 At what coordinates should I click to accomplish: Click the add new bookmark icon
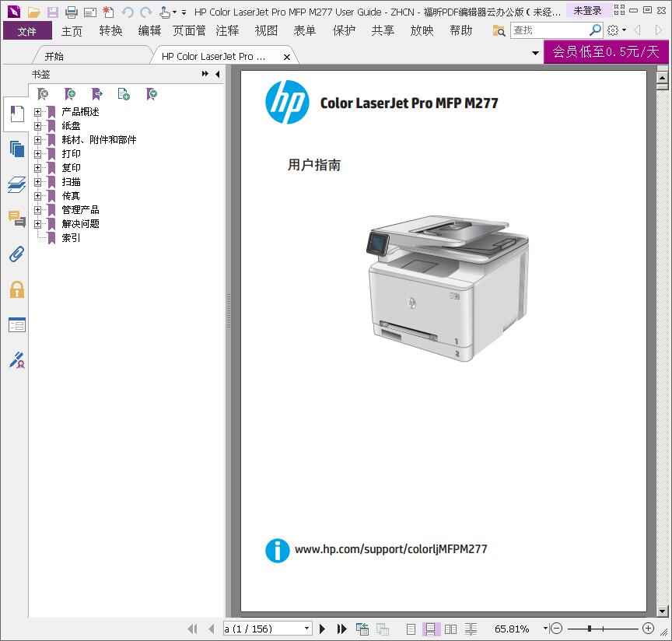coord(69,94)
